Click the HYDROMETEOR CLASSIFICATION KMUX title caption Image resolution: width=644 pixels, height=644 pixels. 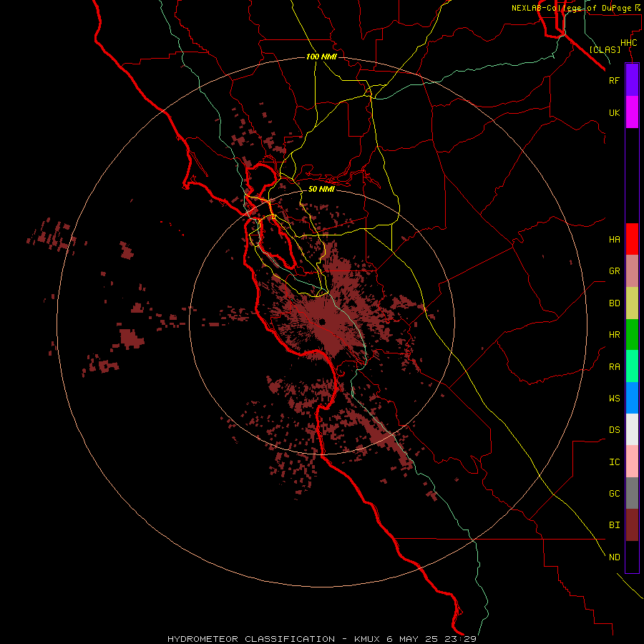coord(321,639)
